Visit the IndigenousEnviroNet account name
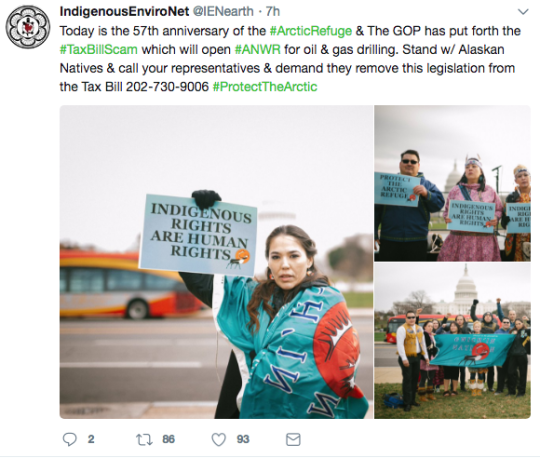 point(124,11)
